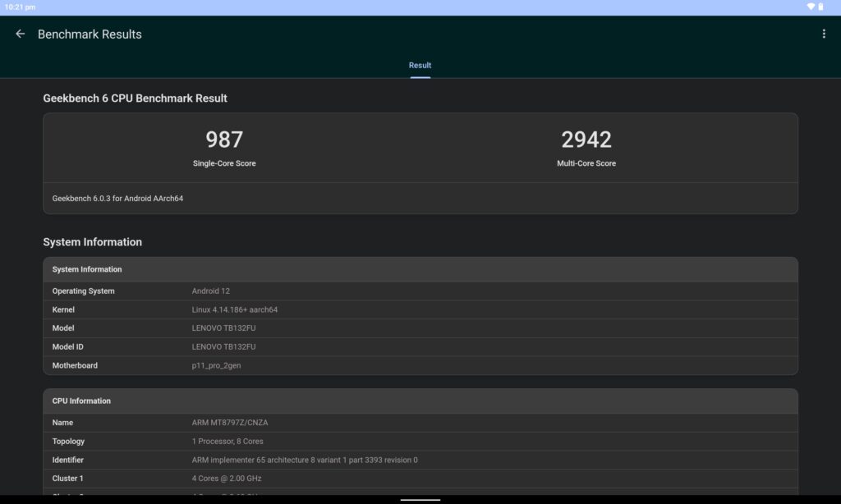841x504 pixels.
Task: Click the multi-core score 2942
Action: (x=586, y=140)
